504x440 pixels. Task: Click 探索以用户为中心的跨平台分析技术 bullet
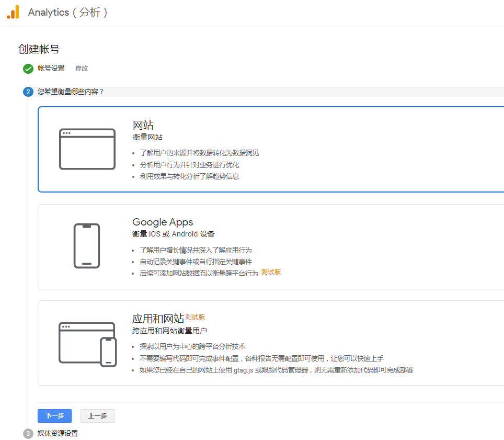pos(192,346)
